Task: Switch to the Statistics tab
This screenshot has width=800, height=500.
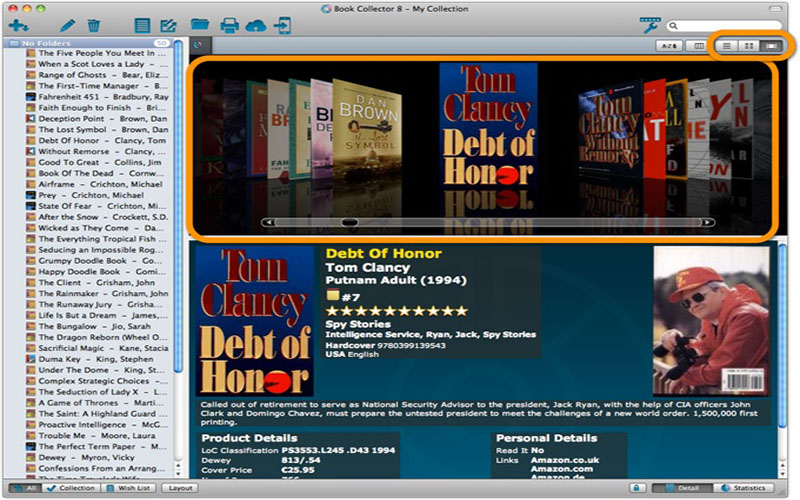Action: (x=743, y=488)
